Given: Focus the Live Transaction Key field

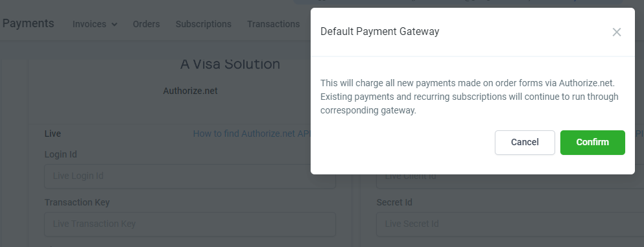Looking at the screenshot, I should tap(190, 224).
